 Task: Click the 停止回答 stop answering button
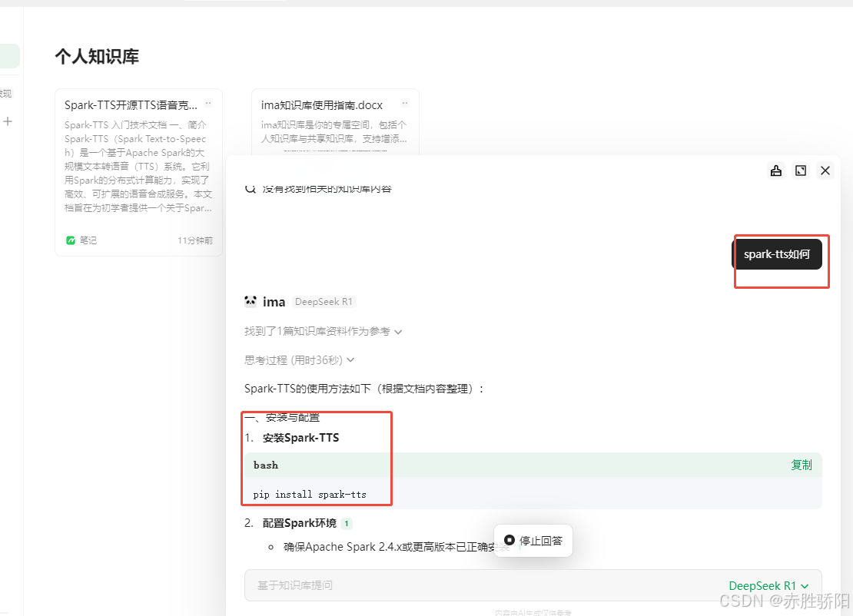click(x=533, y=541)
